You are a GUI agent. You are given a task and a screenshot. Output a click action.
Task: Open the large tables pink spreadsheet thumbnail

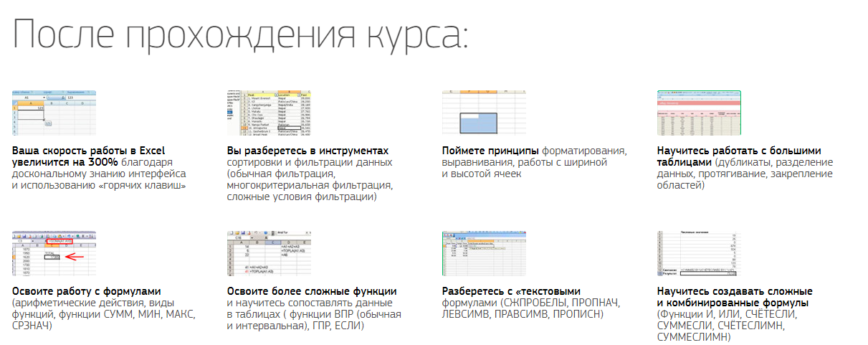coord(699,113)
